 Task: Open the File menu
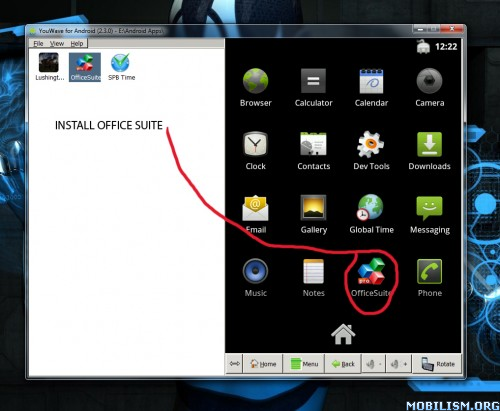pyautogui.click(x=38, y=43)
